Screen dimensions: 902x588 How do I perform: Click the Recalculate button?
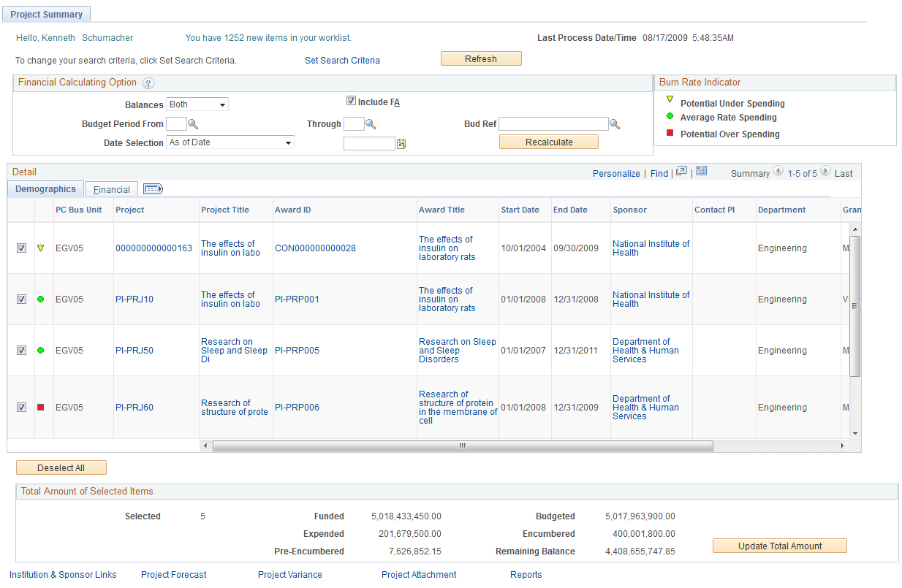tap(549, 141)
